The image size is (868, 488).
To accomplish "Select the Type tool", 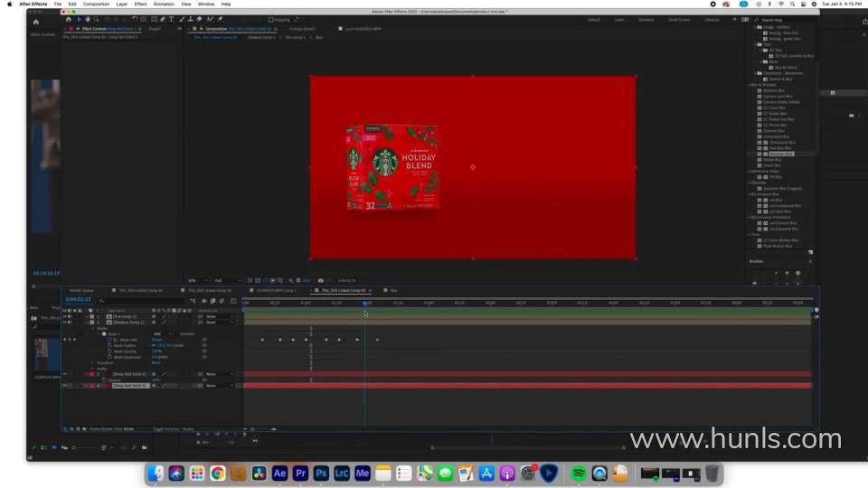I will click(x=172, y=19).
